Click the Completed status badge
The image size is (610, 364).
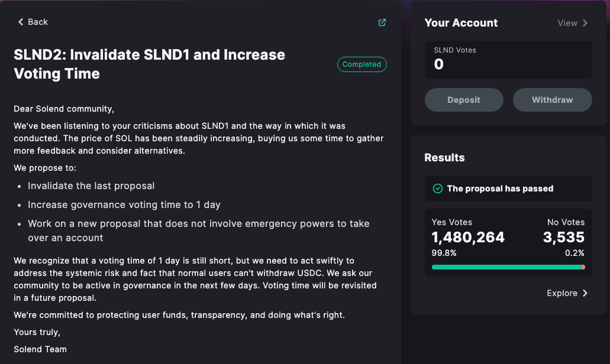[x=362, y=64]
